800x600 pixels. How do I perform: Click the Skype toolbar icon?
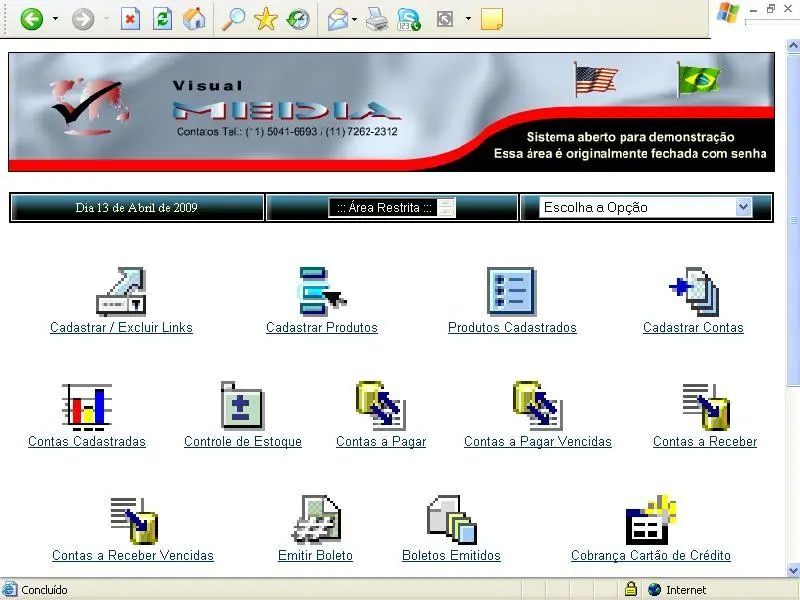[409, 19]
